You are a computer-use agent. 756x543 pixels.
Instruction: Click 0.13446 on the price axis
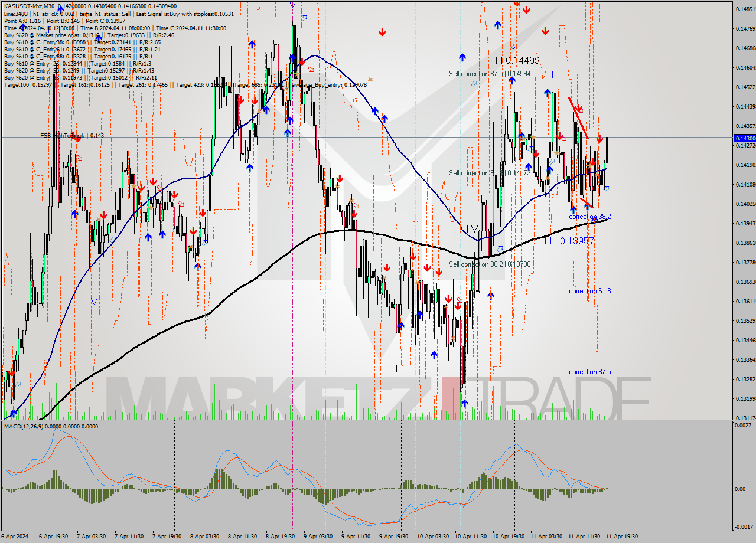click(745, 340)
